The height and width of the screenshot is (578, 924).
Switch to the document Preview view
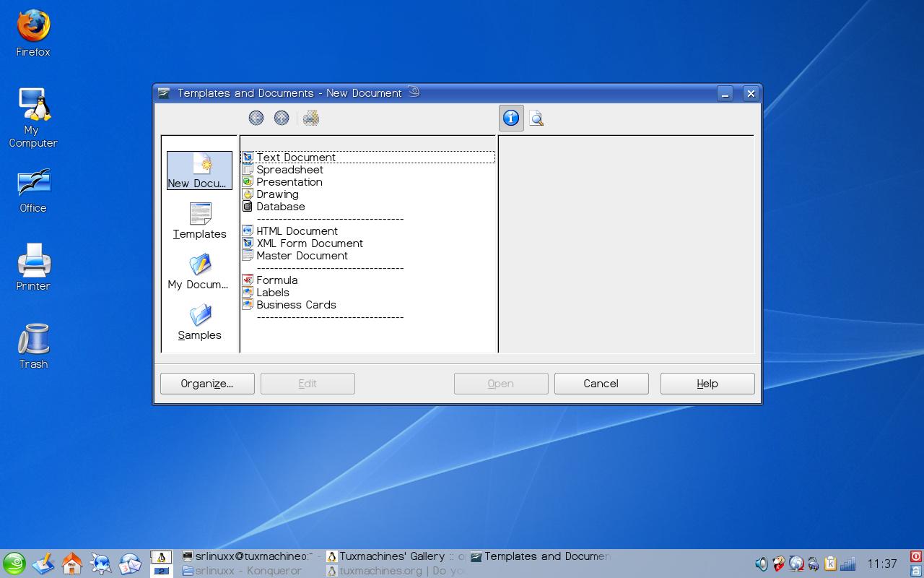pyautogui.click(x=536, y=118)
